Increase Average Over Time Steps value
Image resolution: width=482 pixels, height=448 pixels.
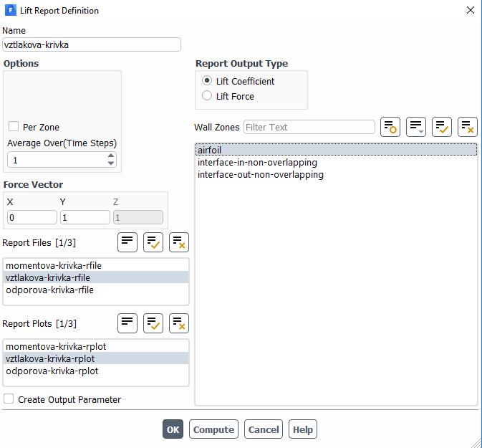(111, 156)
